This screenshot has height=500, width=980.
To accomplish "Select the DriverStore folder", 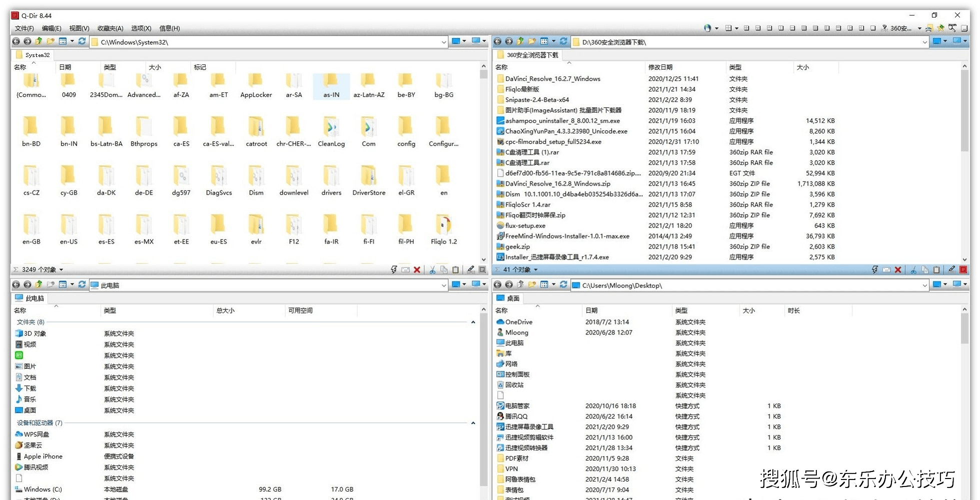I will point(369,180).
